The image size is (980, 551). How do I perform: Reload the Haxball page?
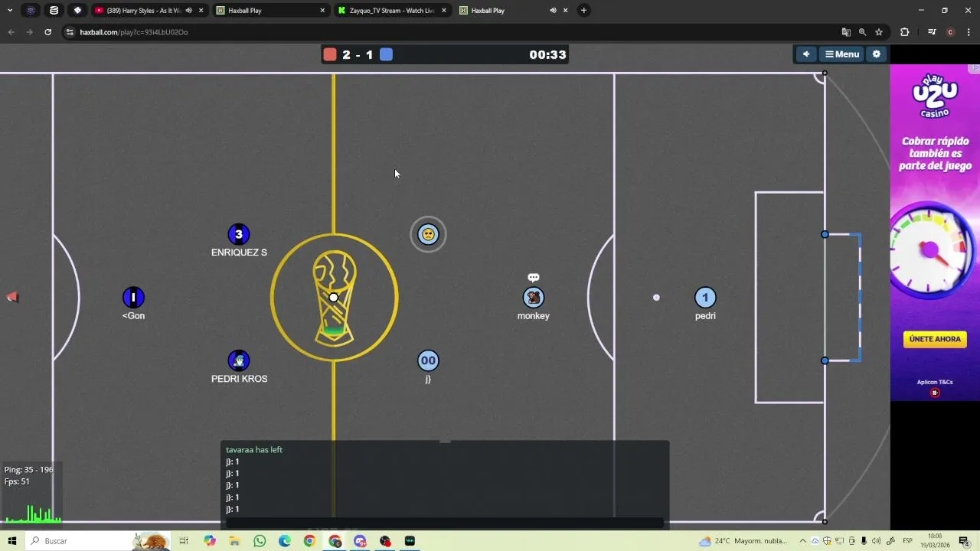pos(47,32)
